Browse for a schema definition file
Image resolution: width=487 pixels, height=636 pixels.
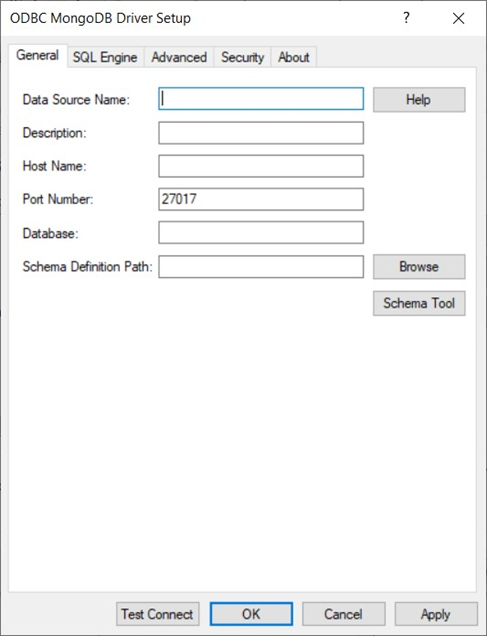tap(419, 266)
